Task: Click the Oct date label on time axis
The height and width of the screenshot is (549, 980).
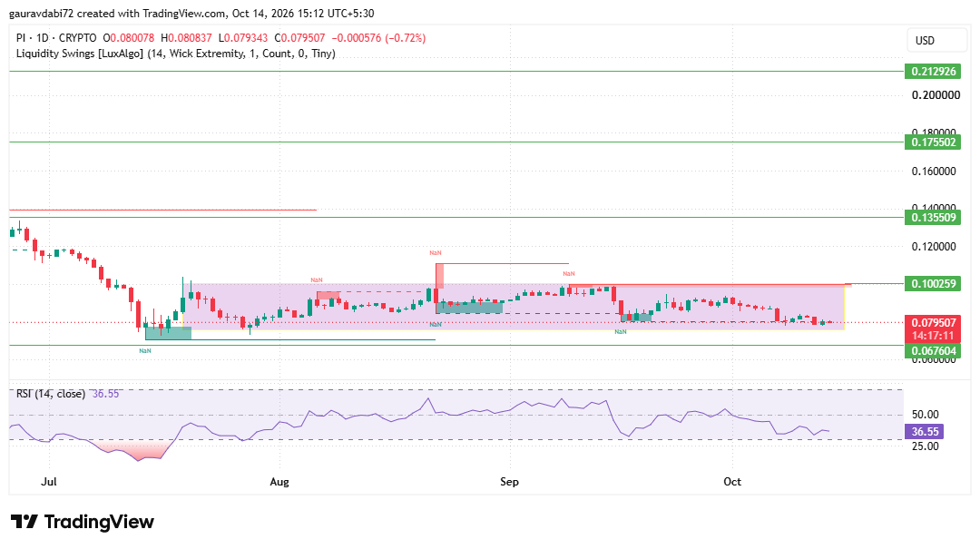Action: [732, 482]
